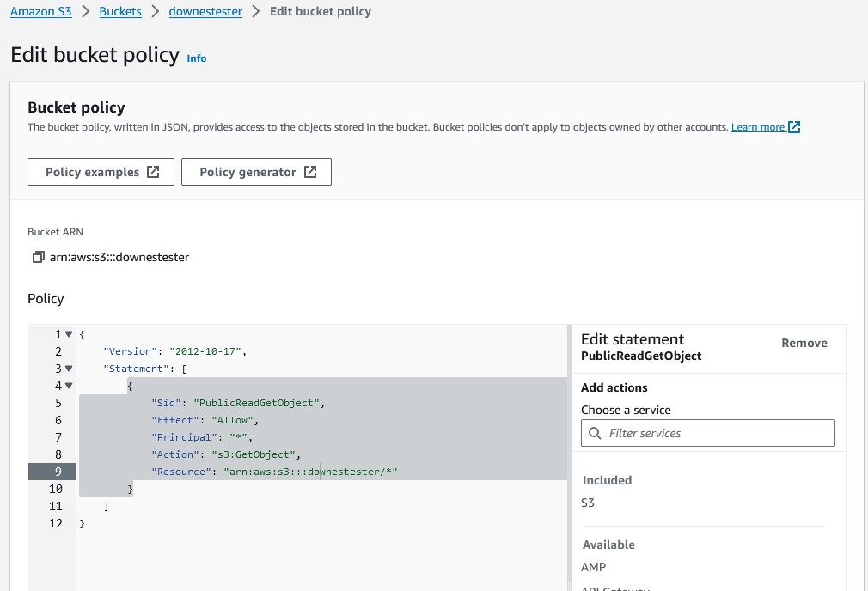
Task: Click the Resource ARN value on line 9
Action: pos(310,472)
